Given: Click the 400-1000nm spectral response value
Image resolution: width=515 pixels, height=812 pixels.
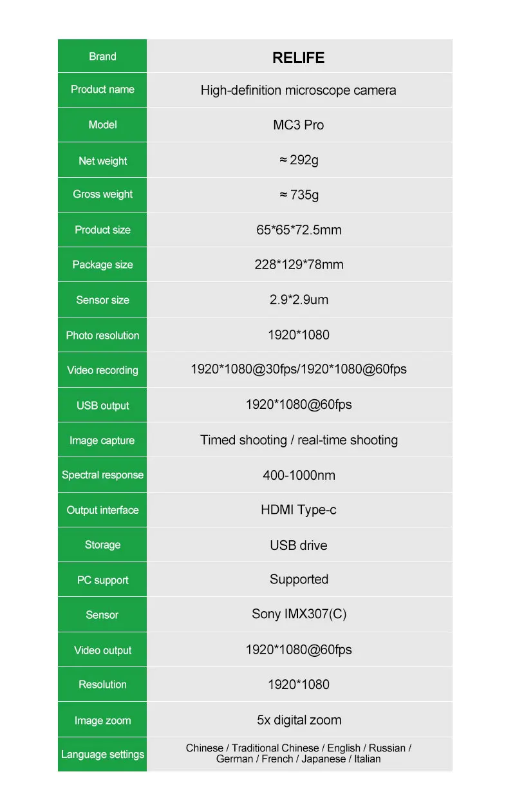Looking at the screenshot, I should (x=299, y=475).
